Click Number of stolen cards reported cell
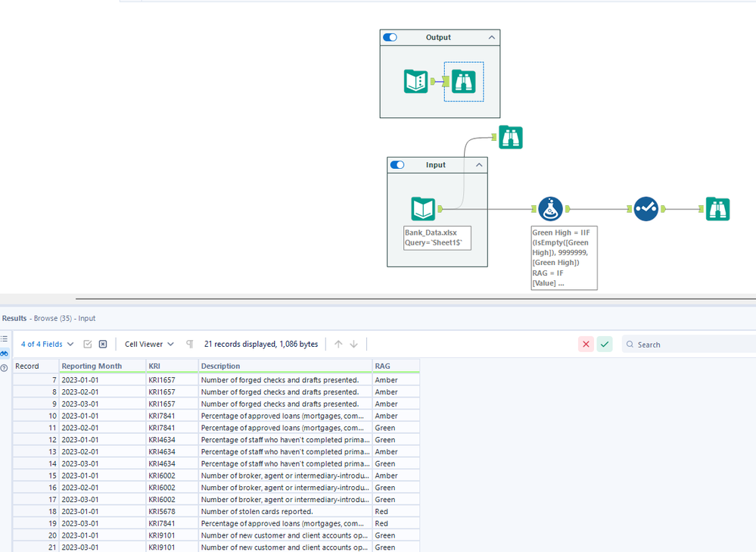Screen dimensions: 756x552 point(285,511)
